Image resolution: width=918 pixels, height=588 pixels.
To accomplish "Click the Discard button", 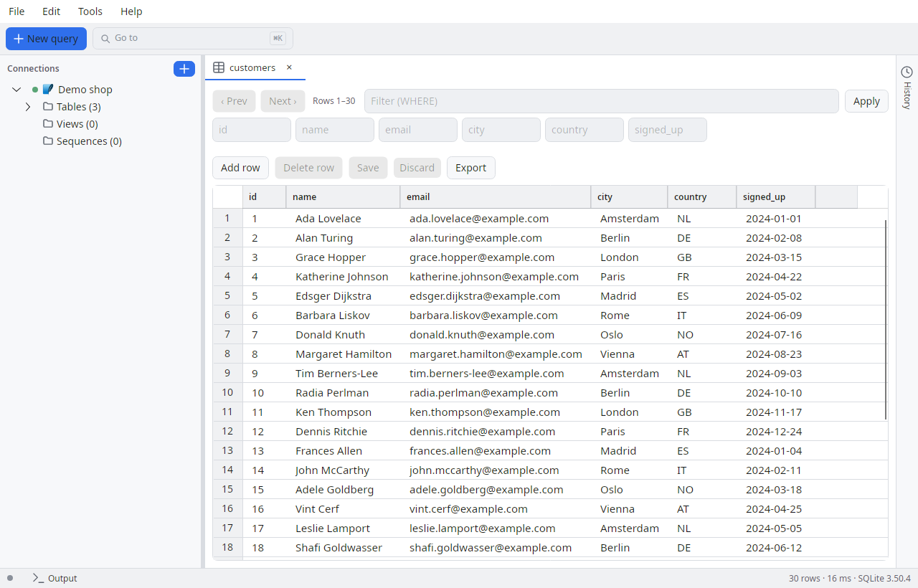I will [x=417, y=168].
